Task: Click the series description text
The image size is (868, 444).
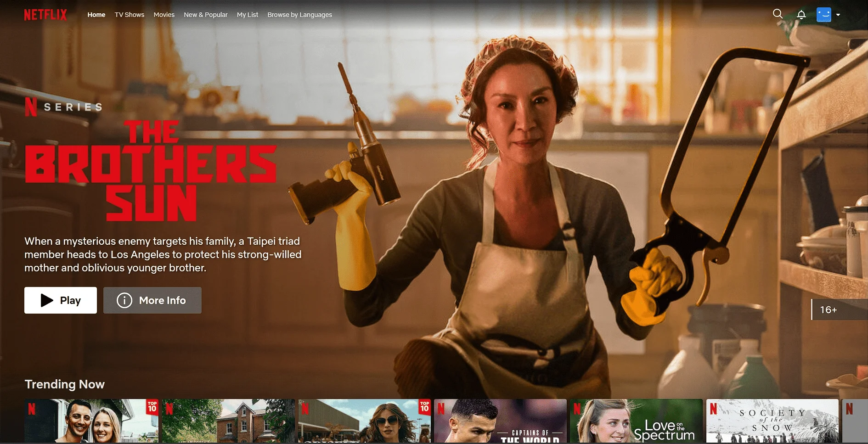Action: [x=163, y=254]
